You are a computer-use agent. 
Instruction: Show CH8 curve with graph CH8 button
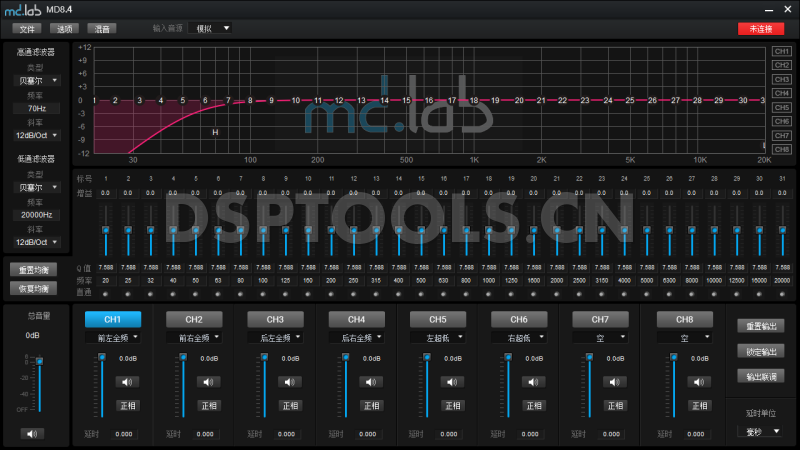pos(782,149)
